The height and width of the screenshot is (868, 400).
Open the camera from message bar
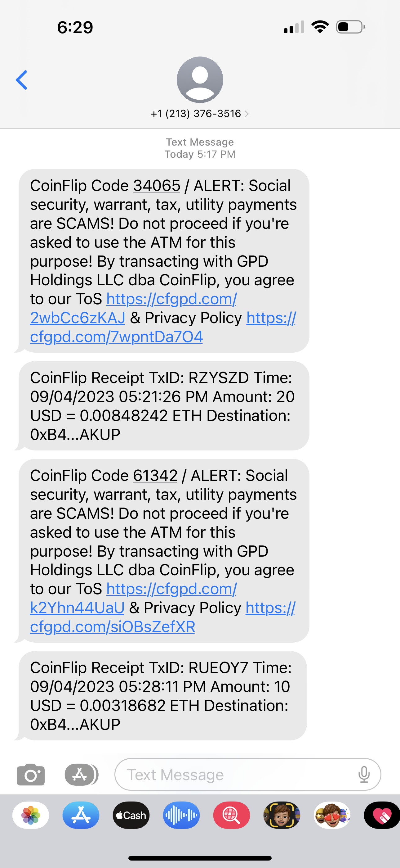pos(31,774)
